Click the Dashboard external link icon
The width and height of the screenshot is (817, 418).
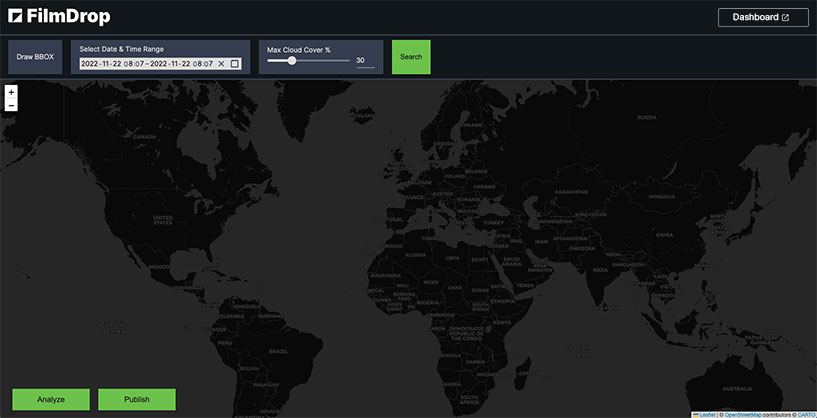pyautogui.click(x=785, y=18)
